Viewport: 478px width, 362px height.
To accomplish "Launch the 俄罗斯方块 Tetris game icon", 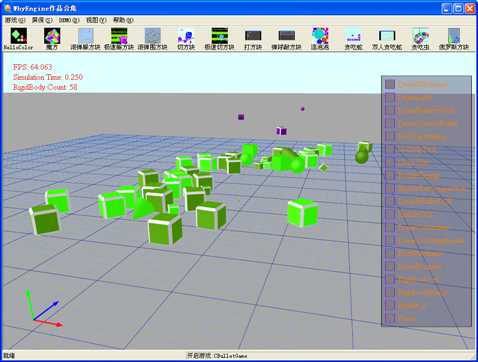I will tap(454, 36).
